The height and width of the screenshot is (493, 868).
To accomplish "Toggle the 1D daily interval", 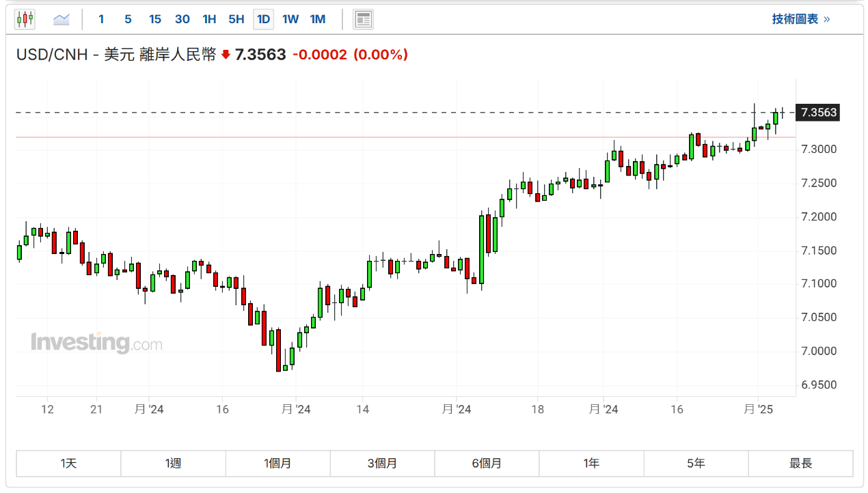I will 263,19.
